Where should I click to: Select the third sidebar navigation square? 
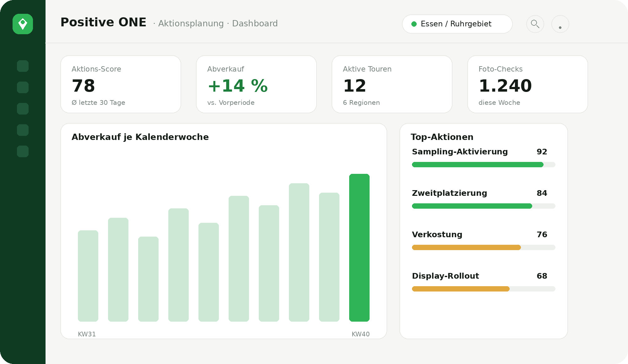23,109
